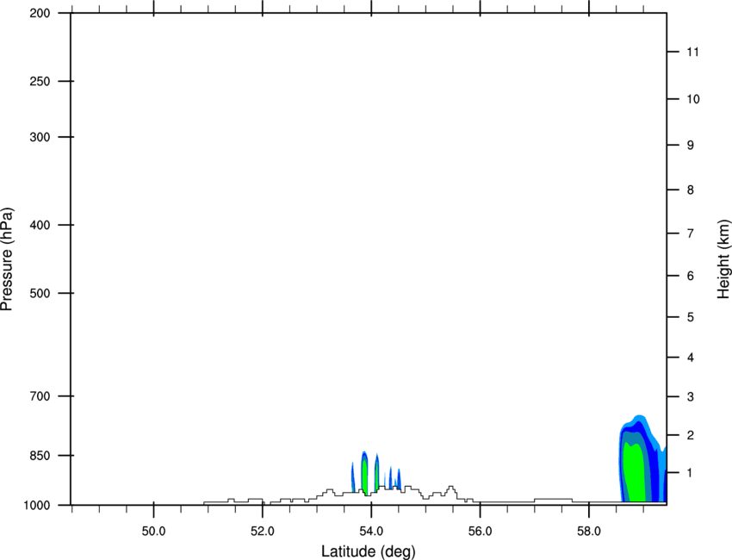Image resolution: width=732 pixels, height=560 pixels.
Task: Click the 400 pressure tick label
Action: click(40, 225)
